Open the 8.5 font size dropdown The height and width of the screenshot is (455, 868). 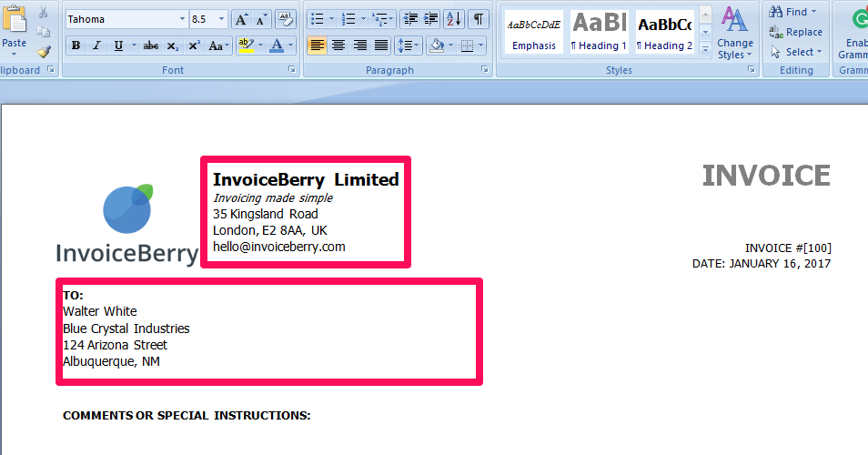click(221, 19)
